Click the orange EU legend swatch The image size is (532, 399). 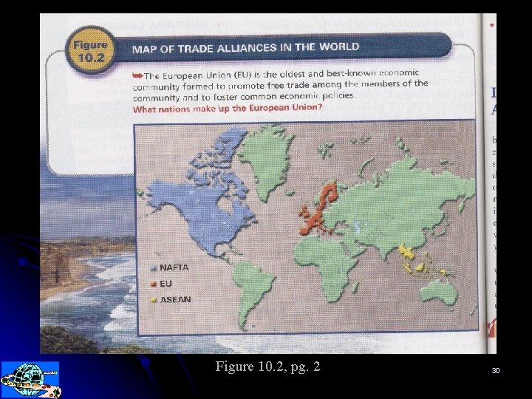154,284
